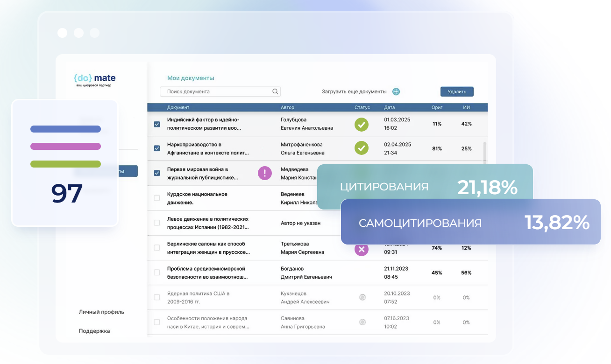The width and height of the screenshot is (611, 364).
Task: Sort the table by the Ориг column
Action: pos(437,107)
